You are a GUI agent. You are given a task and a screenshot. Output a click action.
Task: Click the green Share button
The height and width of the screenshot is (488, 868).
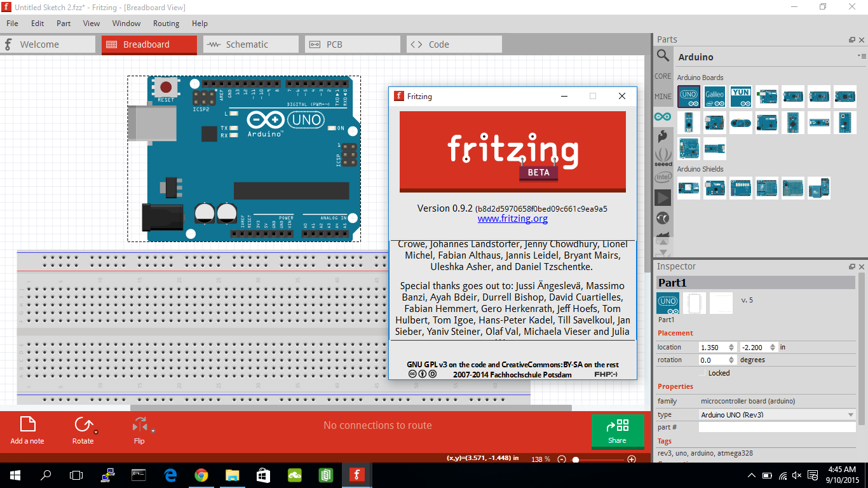(617, 431)
